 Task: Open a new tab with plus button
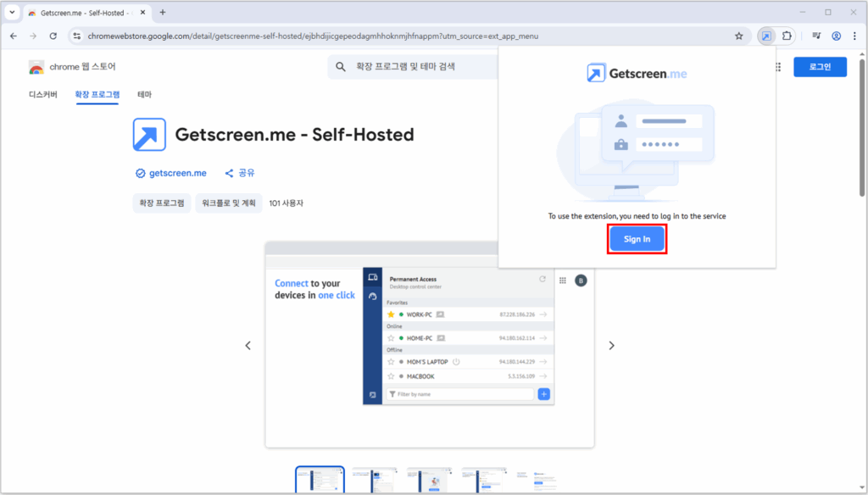click(162, 12)
